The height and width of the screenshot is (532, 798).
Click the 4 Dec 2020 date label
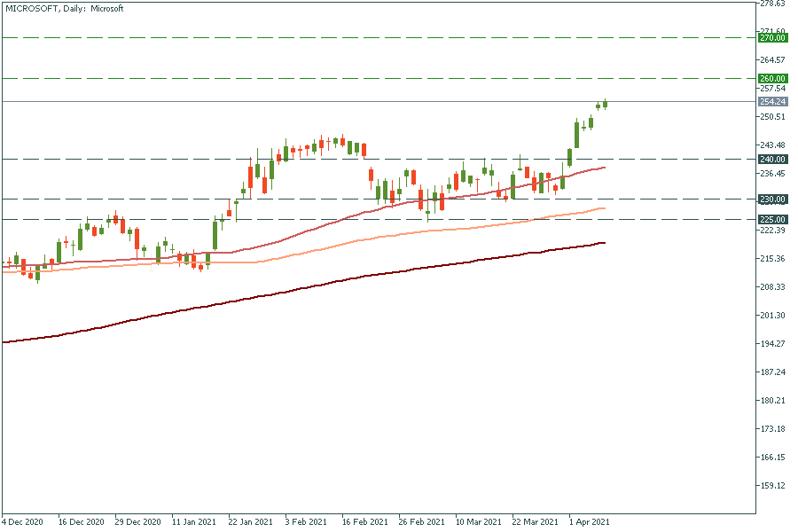24,522
